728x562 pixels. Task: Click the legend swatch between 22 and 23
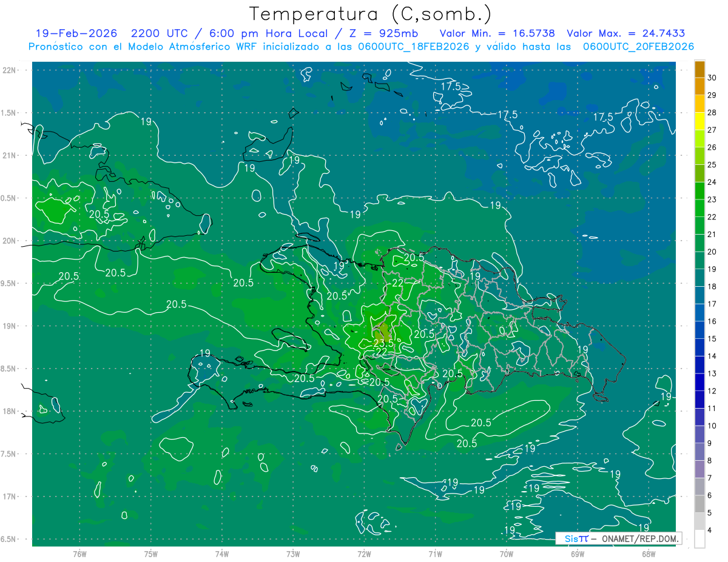(699, 208)
